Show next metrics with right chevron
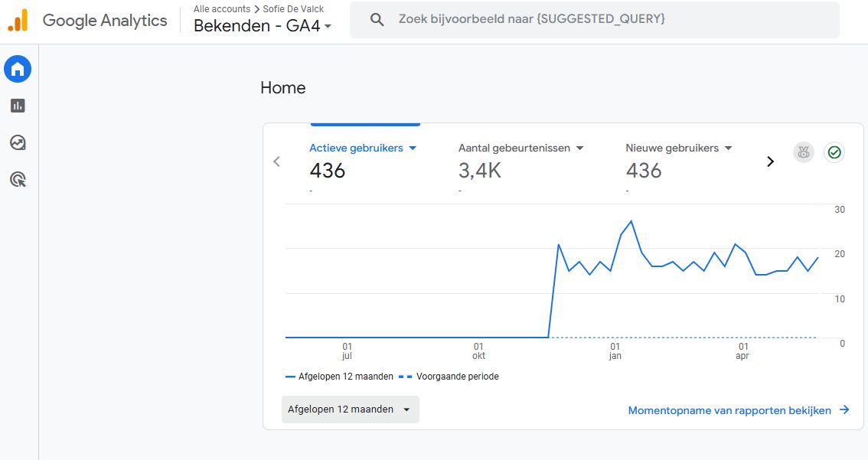Image resolution: width=868 pixels, height=460 pixels. tap(770, 161)
